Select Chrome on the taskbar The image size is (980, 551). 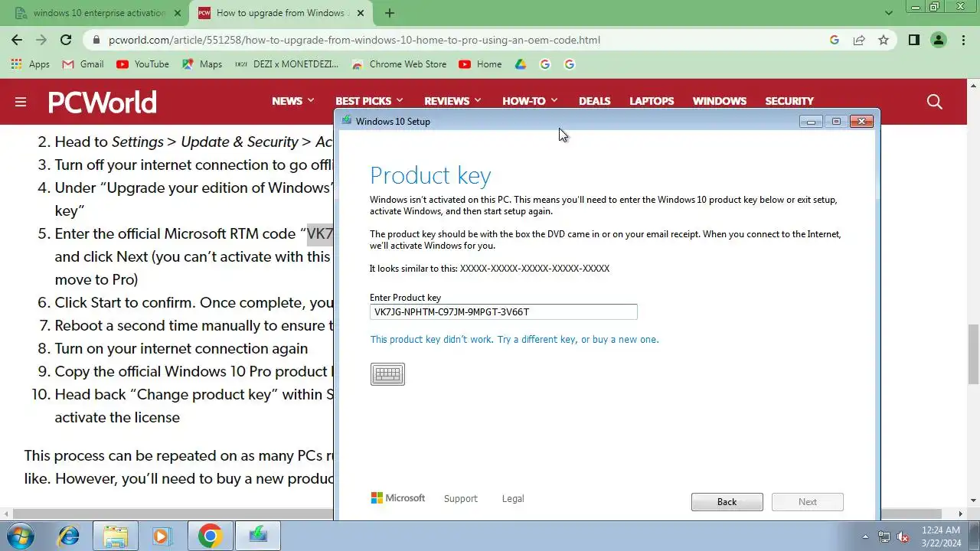coord(211,536)
